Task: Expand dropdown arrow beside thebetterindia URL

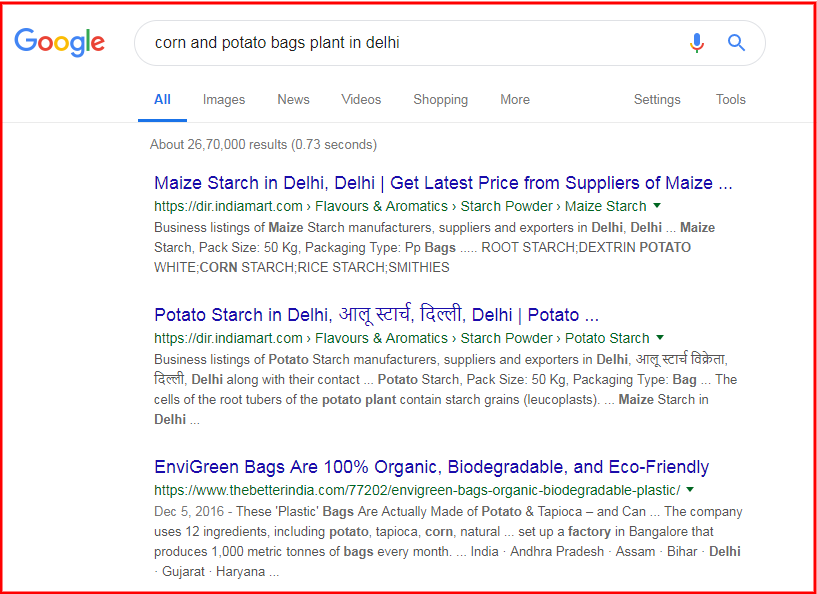Action: [690, 490]
